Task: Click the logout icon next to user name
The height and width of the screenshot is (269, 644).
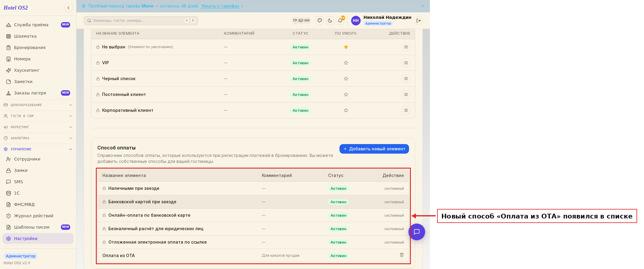Action: point(419,21)
